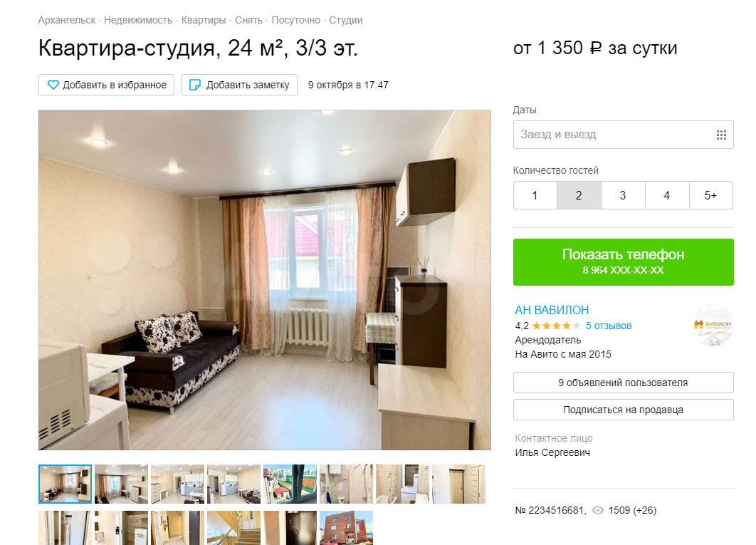Click the АН ВАВИЛОН seller logo avatar
Screen dimensions: 756x545
[713, 326]
